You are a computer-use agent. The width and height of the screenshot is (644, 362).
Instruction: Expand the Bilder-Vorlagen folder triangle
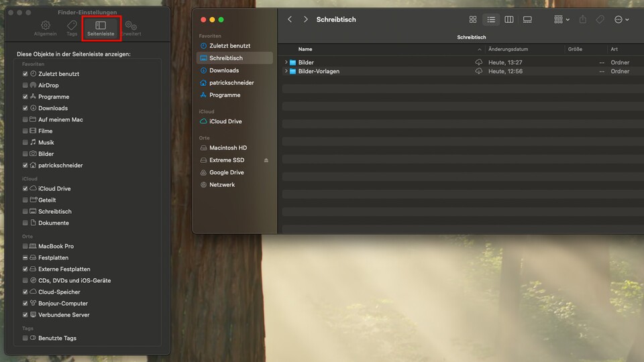coord(286,71)
